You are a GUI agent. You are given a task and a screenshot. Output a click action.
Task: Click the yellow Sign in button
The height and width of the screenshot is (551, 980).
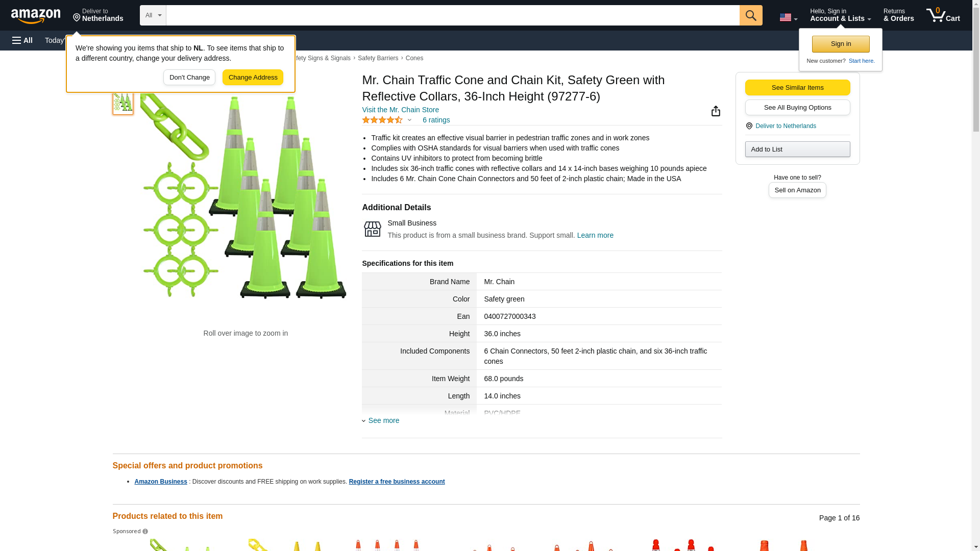840,44
